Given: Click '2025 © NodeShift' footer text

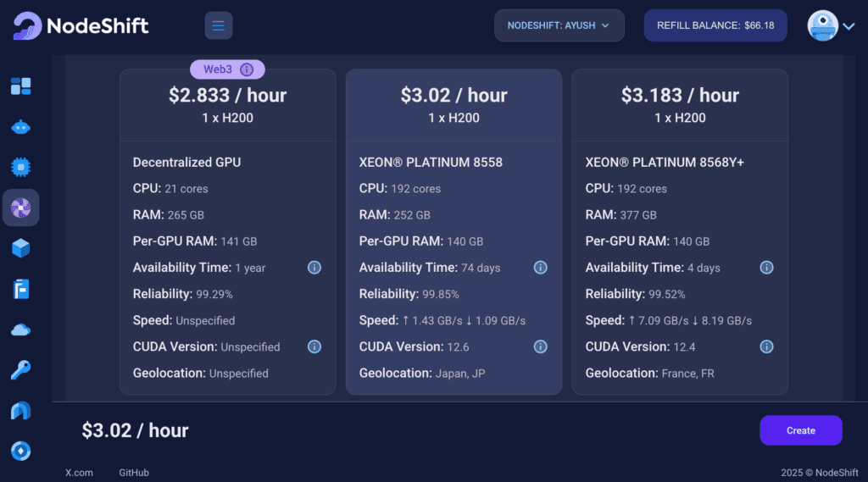Looking at the screenshot, I should point(820,473).
